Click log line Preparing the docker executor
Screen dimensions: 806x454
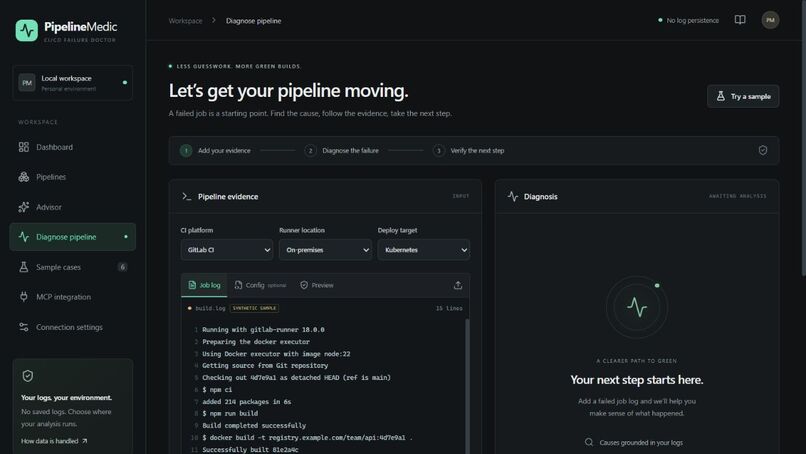pos(256,342)
